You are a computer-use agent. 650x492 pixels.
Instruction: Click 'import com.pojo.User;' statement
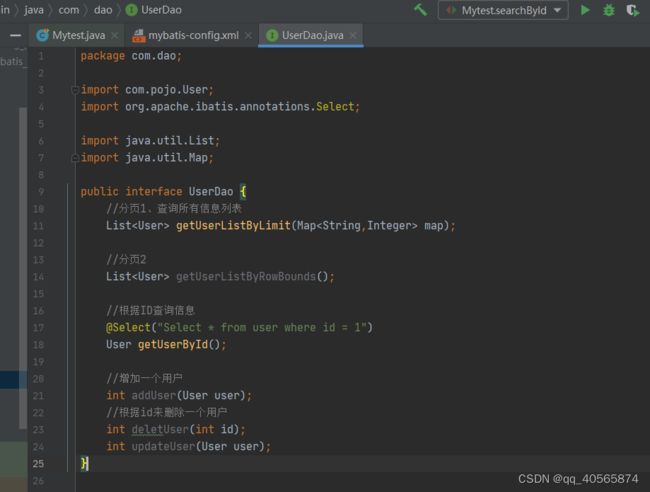pyautogui.click(x=147, y=90)
